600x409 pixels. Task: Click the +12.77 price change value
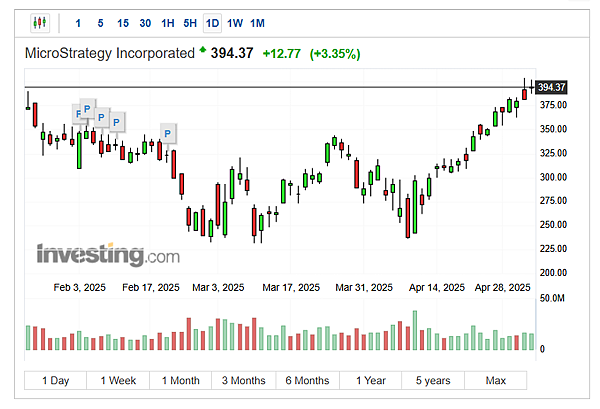pyautogui.click(x=282, y=54)
